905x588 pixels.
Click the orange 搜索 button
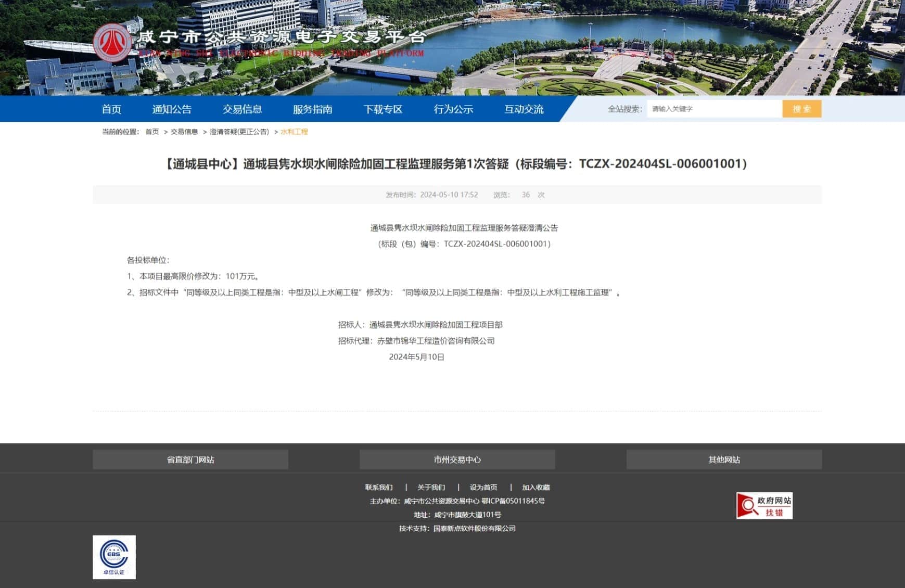[801, 109]
